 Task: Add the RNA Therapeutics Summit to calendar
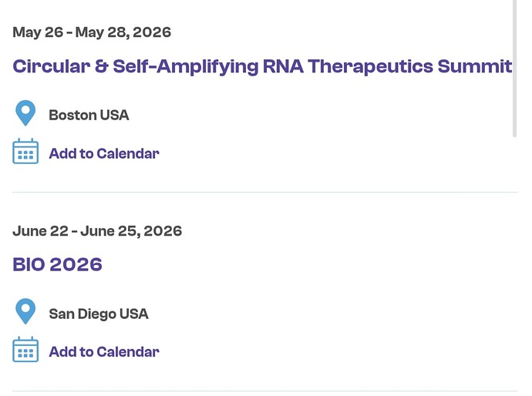click(104, 153)
